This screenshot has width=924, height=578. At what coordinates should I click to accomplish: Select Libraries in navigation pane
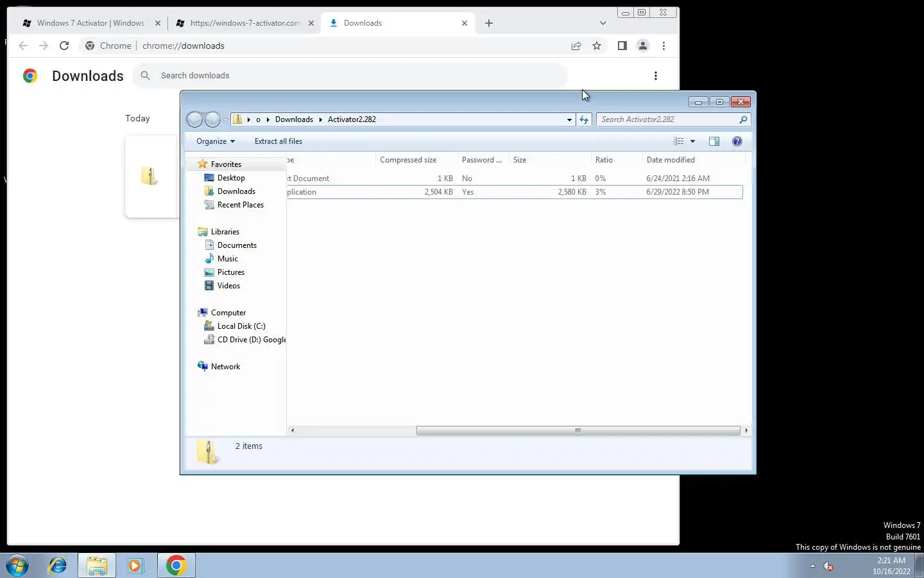pos(225,232)
